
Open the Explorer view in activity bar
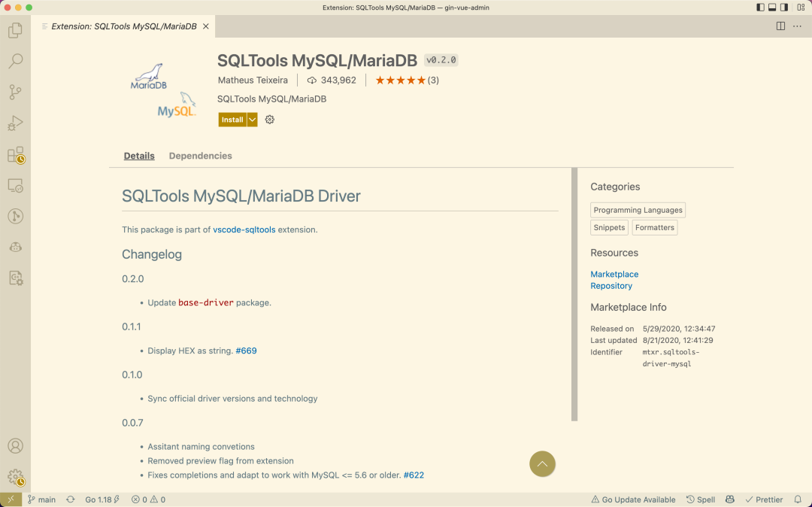pyautogui.click(x=15, y=31)
